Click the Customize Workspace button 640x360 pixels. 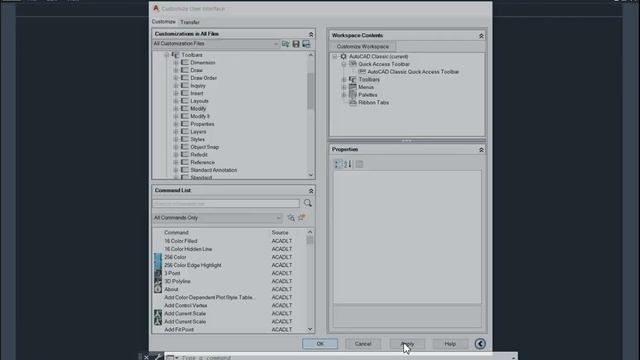click(363, 47)
